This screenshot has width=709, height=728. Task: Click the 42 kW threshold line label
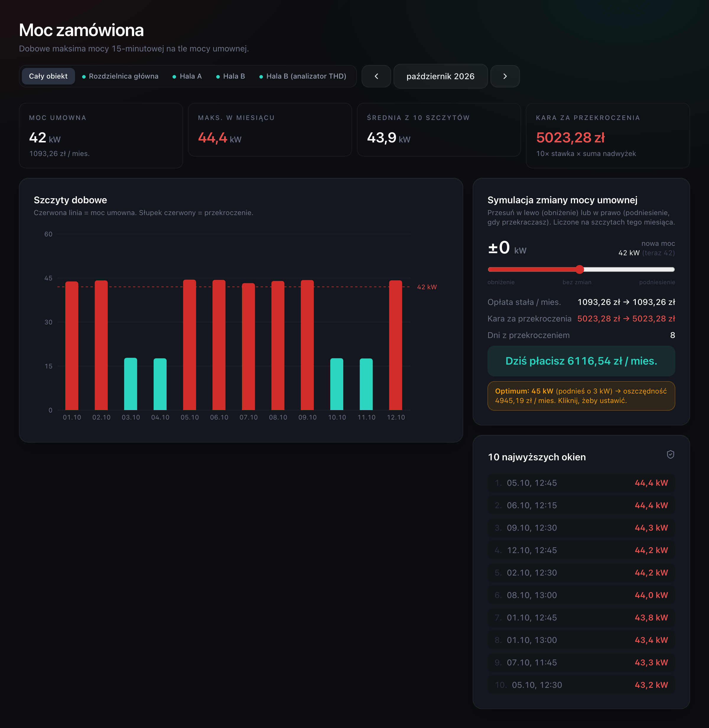[427, 287]
